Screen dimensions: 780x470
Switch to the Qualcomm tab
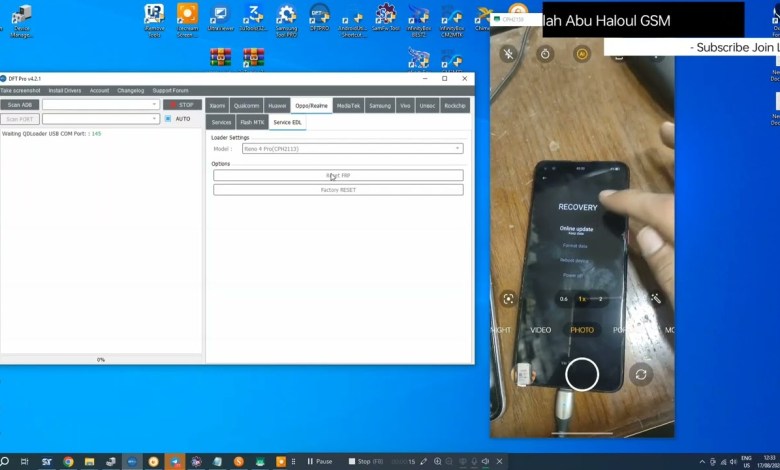pyautogui.click(x=246, y=105)
